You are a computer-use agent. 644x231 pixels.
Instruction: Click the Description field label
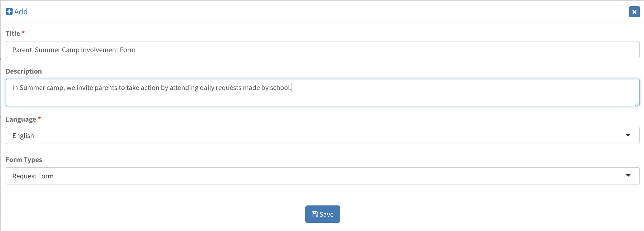(x=24, y=71)
